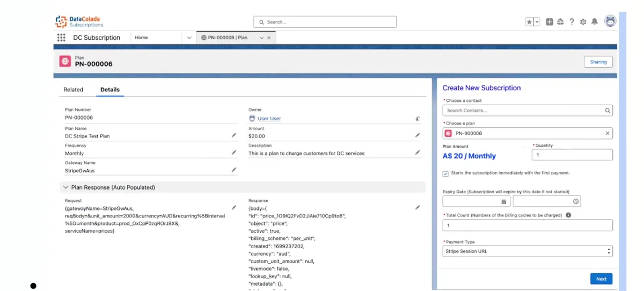Edit the Request field pencil
Image resolution: width=644 pixels, height=291 pixels.
tap(234, 207)
